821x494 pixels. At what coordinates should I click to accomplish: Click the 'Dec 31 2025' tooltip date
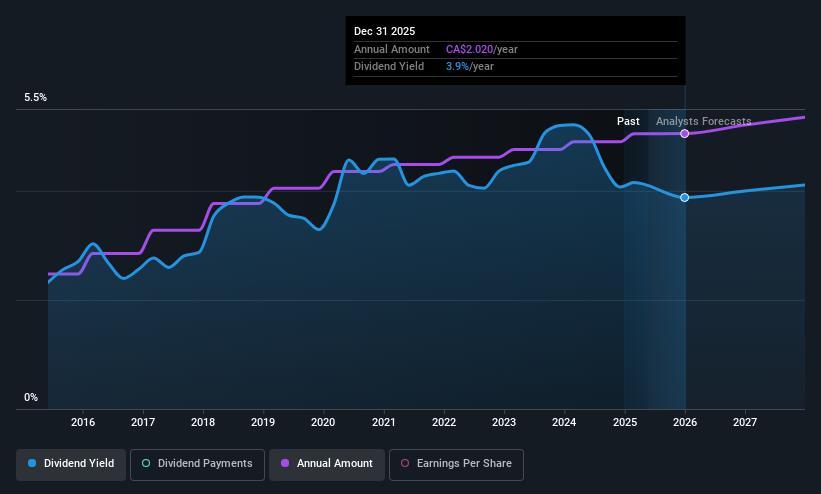click(384, 31)
